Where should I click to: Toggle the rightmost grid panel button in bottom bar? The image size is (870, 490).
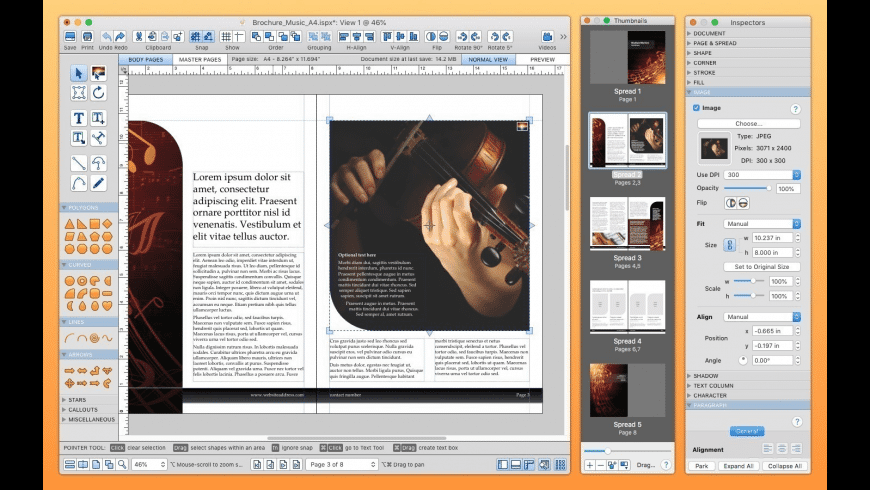tap(560, 464)
